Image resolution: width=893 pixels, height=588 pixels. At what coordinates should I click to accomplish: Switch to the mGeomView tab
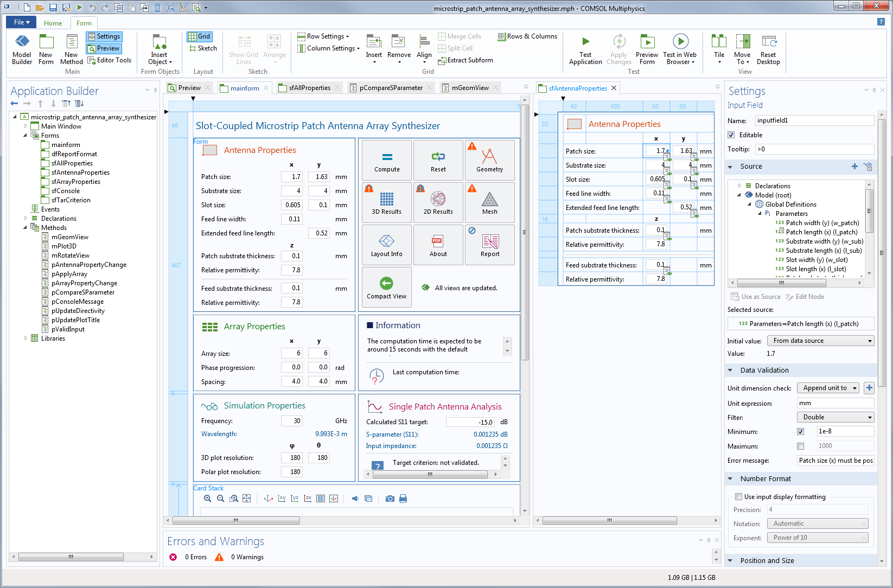(470, 88)
